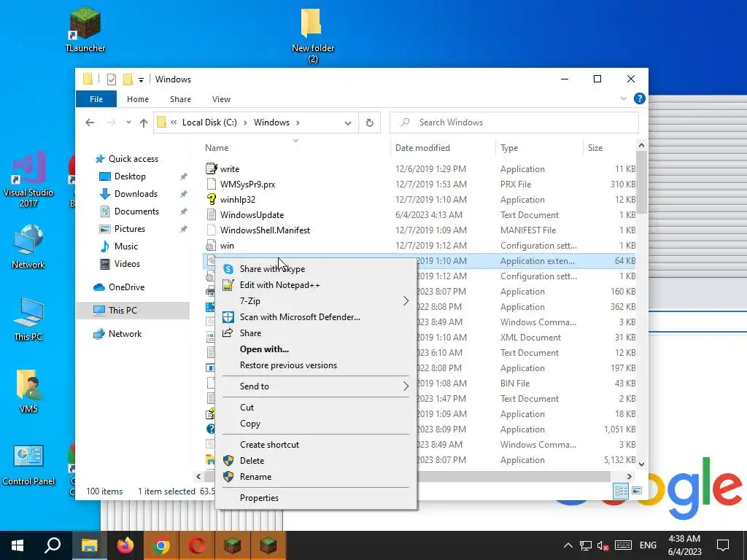Select the Network desktop icon
The image size is (747, 560).
[x=28, y=246]
